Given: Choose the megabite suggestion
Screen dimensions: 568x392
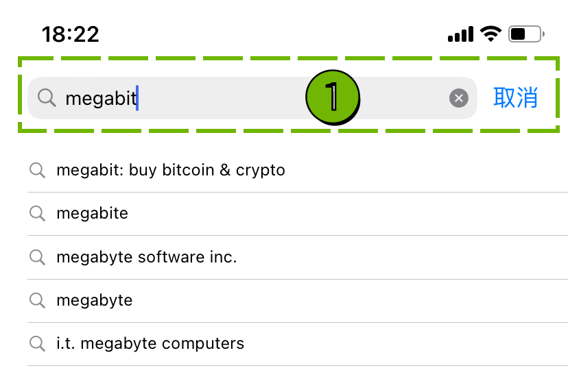Looking at the screenshot, I should pos(298,214).
